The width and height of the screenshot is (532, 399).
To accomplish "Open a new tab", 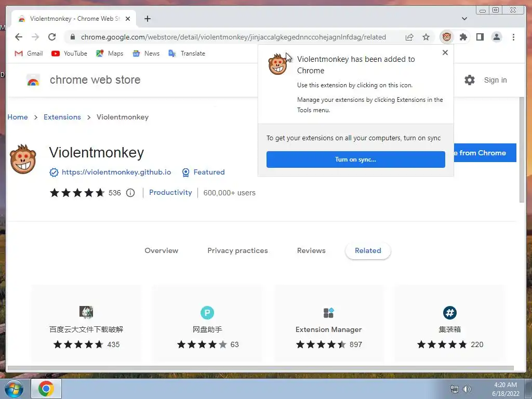I will 147,19.
